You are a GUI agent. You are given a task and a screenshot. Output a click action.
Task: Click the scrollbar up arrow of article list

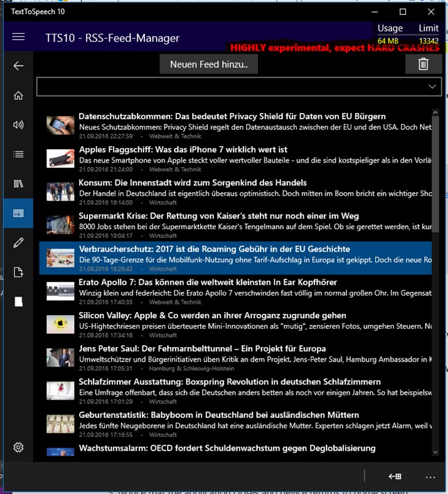435,112
